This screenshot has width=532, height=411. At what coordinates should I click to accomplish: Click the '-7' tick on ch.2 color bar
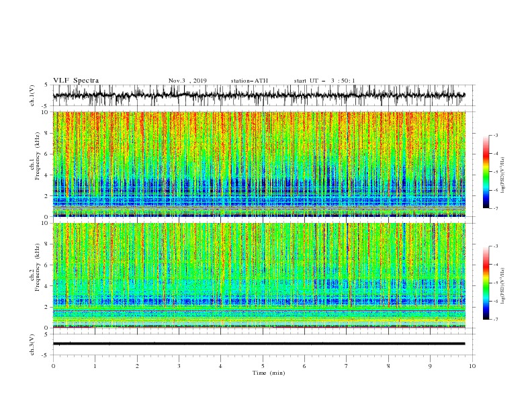(496, 320)
